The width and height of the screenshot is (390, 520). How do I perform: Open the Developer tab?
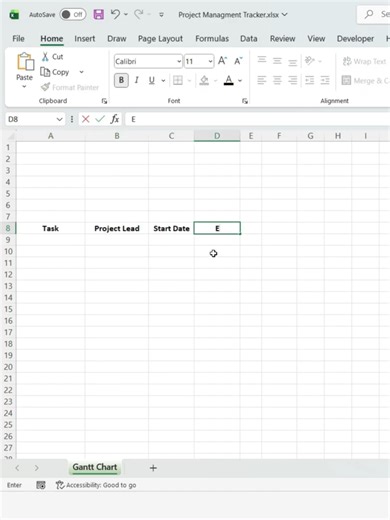(x=355, y=39)
